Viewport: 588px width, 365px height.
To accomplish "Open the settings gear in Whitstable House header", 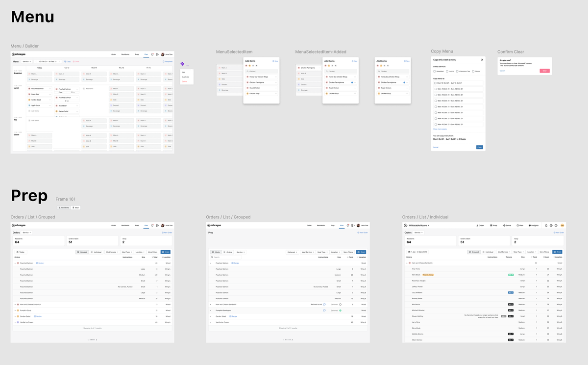I will pyautogui.click(x=551, y=226).
